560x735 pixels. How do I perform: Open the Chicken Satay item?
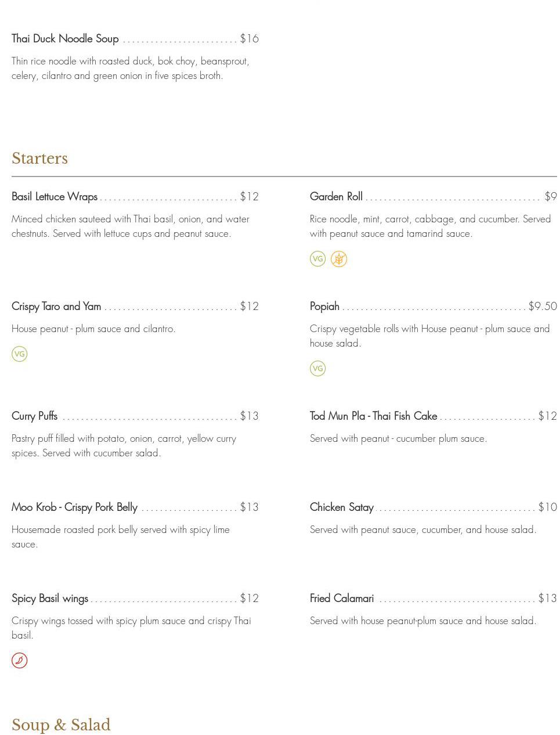pos(341,507)
